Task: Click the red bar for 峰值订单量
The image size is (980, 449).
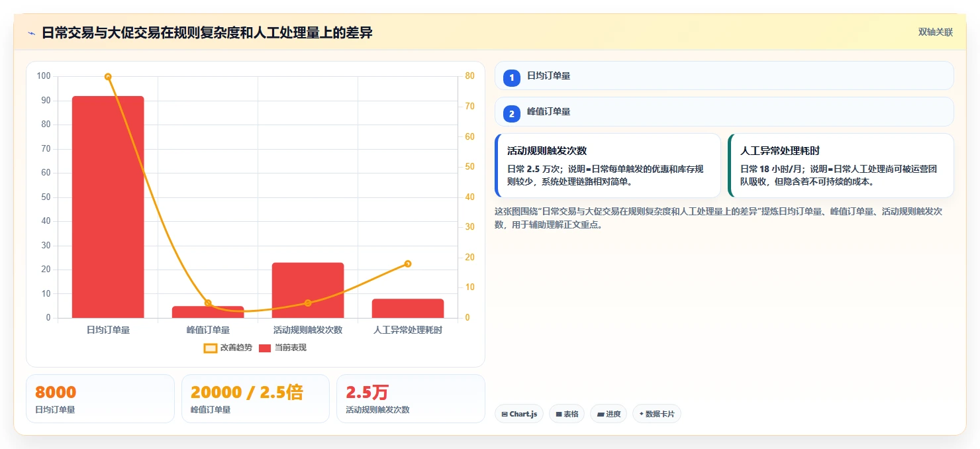Action: (x=208, y=312)
